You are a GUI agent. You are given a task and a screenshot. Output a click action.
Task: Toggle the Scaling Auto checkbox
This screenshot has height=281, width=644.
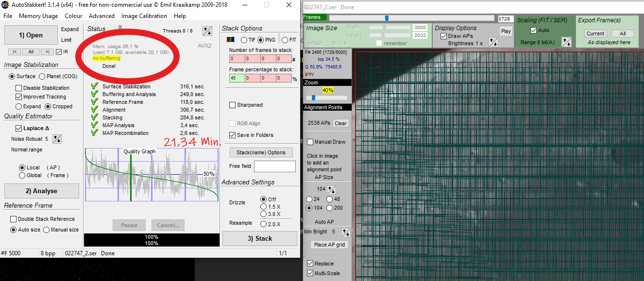(x=534, y=30)
